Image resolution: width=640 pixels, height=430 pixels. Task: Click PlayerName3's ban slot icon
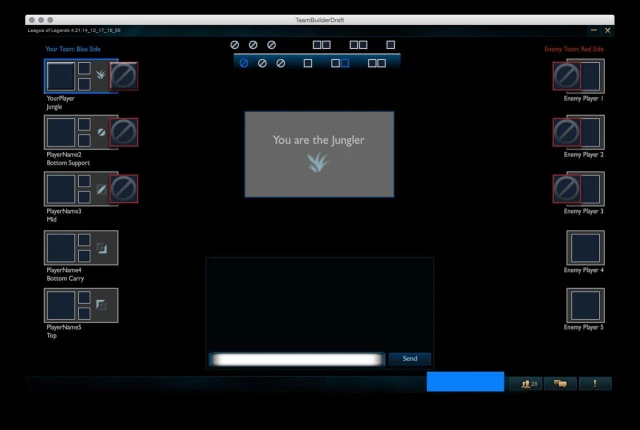tap(124, 189)
